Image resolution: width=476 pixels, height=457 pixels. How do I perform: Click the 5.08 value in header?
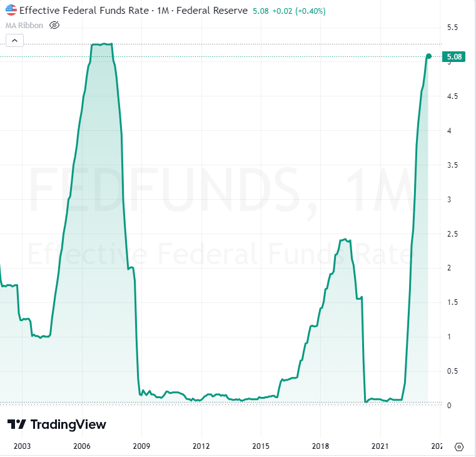pos(259,11)
